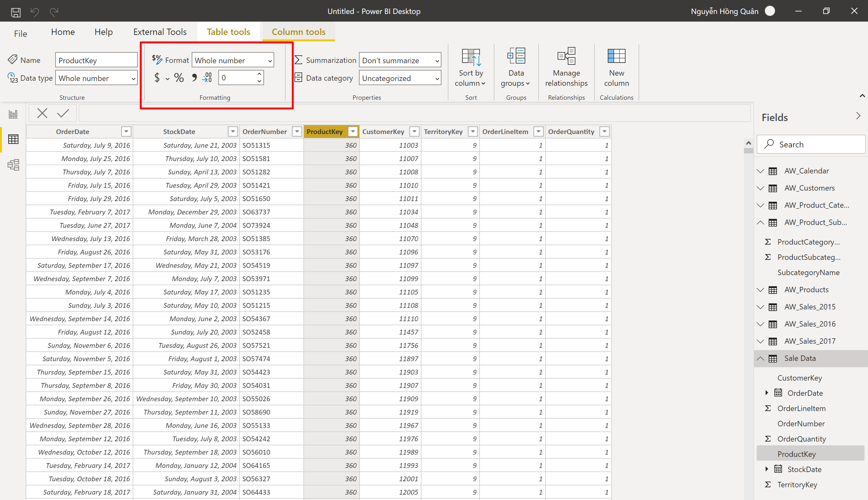
Task: Expand the AW_Sales_2016 table
Action: pos(760,324)
